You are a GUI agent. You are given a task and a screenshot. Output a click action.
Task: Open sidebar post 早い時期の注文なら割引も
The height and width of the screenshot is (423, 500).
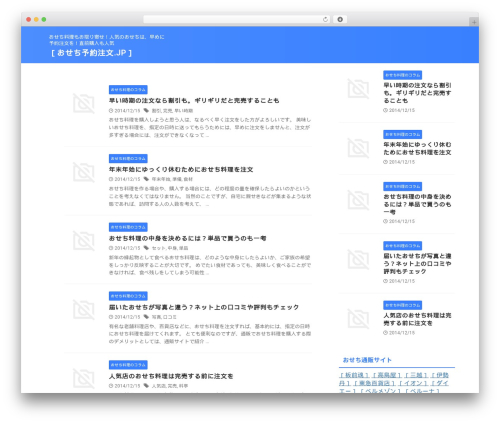[x=417, y=93]
